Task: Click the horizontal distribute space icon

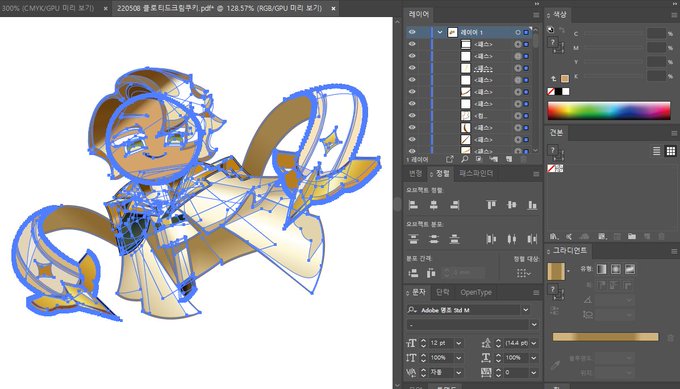Action: (431, 273)
